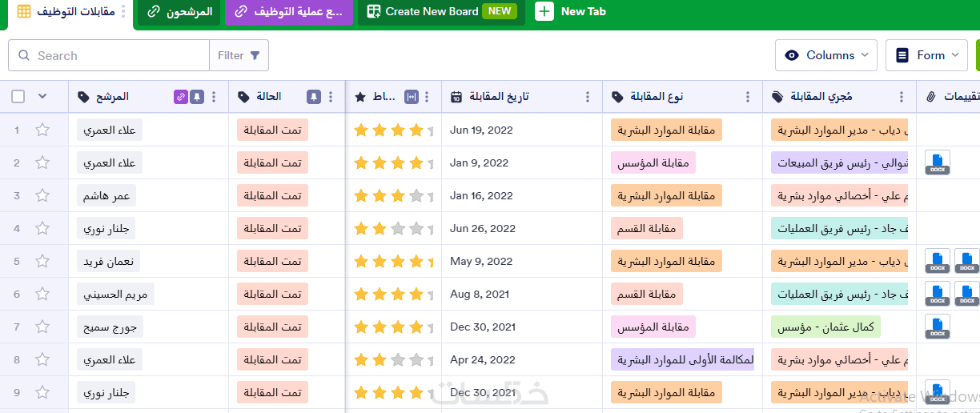Screen dimensions: 980x413
Task: Open tab options dots beside مقابلات التوظيف
Action: click(122, 11)
